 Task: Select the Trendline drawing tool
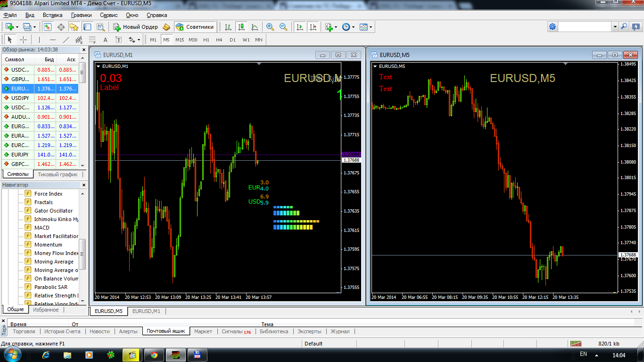(x=66, y=40)
